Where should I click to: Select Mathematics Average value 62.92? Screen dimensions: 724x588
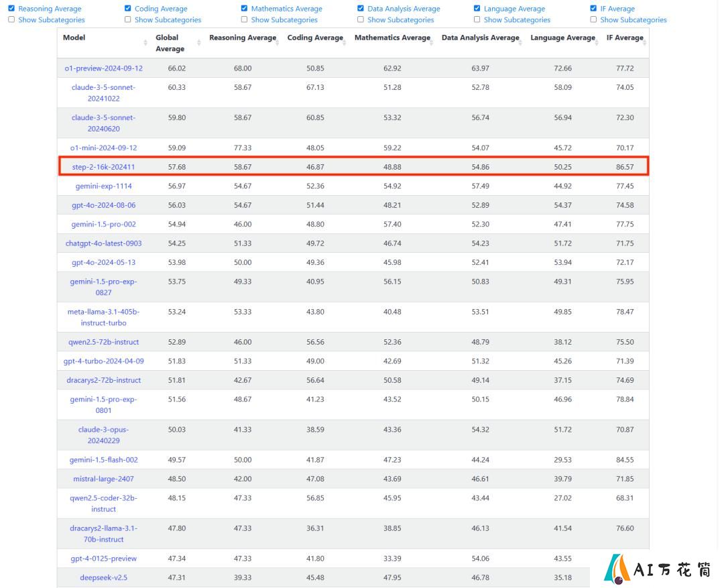(392, 68)
